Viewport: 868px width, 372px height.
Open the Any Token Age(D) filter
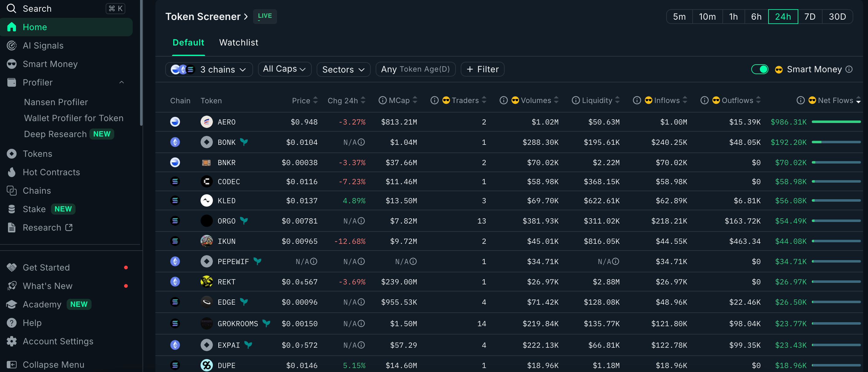point(416,69)
